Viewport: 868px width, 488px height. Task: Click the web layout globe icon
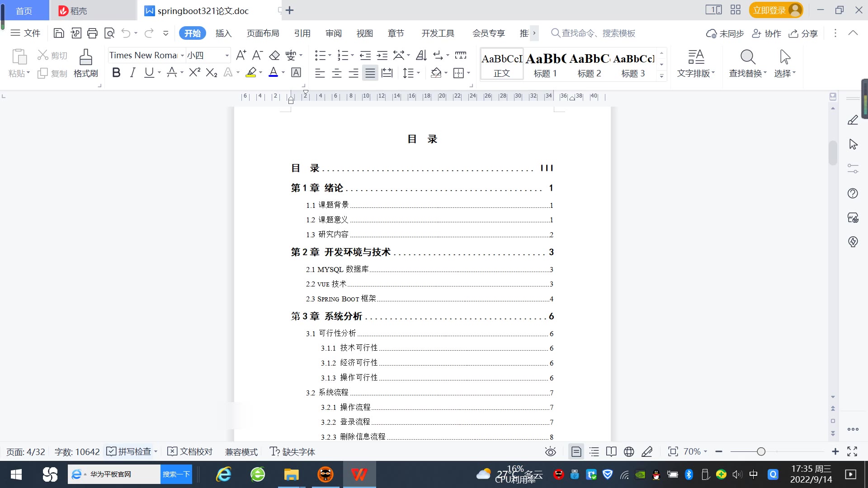pos(629,451)
